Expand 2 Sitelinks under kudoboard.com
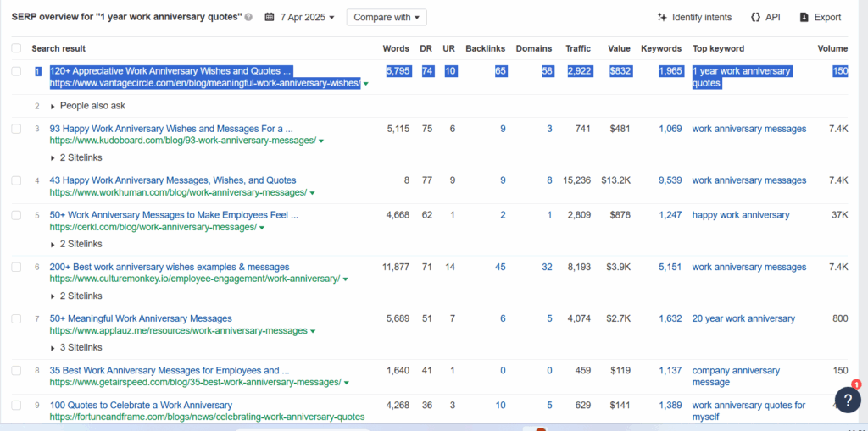Viewport: 868px width, 431px height. 76,157
